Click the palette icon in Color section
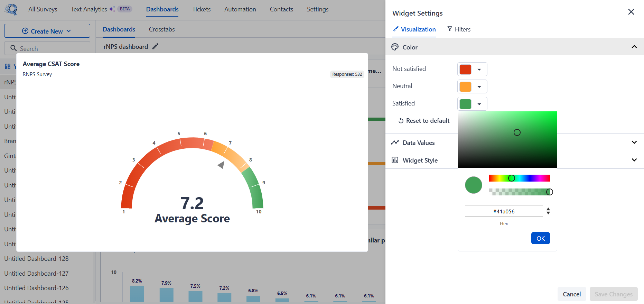The image size is (644, 304). coord(395,47)
